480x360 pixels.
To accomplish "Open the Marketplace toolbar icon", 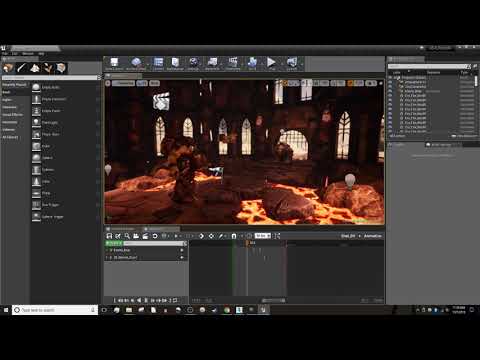I will [x=175, y=64].
